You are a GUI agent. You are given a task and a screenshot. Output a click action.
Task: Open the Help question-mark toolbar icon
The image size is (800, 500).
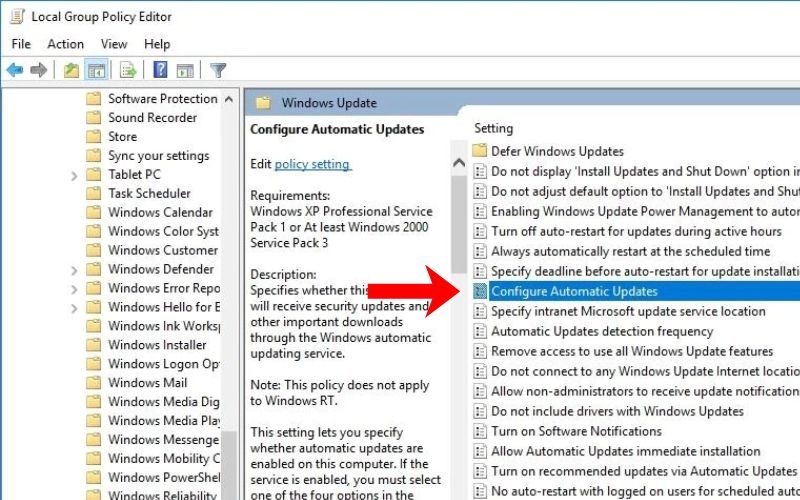click(x=160, y=69)
